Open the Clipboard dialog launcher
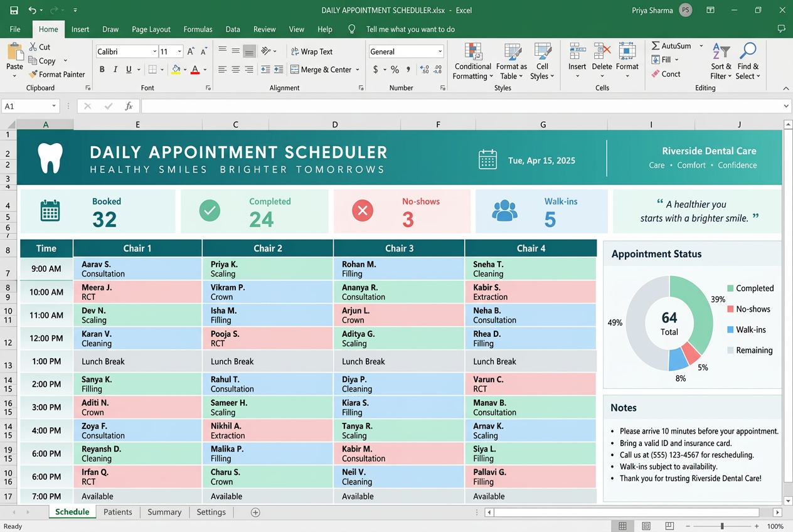 [88, 88]
